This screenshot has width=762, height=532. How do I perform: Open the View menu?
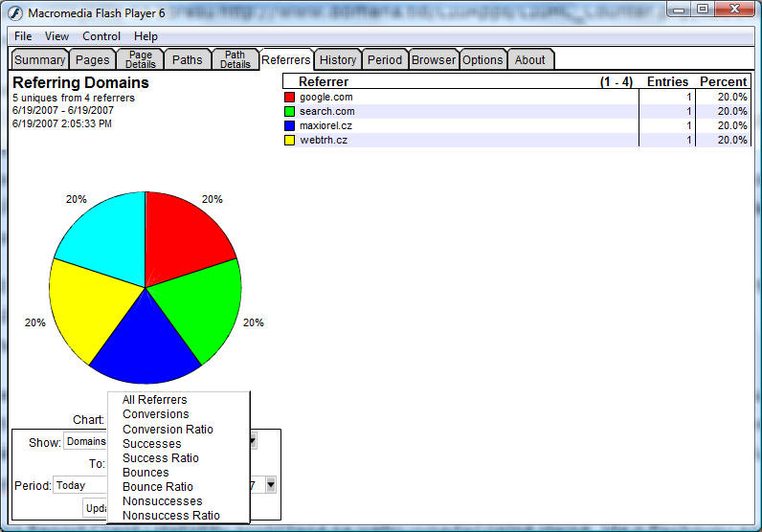point(56,36)
